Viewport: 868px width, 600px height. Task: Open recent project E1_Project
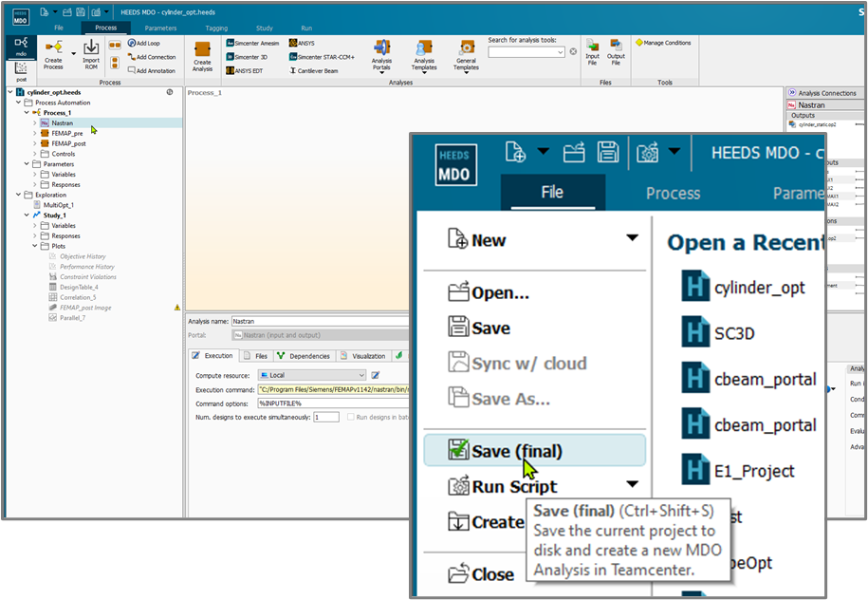[738, 471]
